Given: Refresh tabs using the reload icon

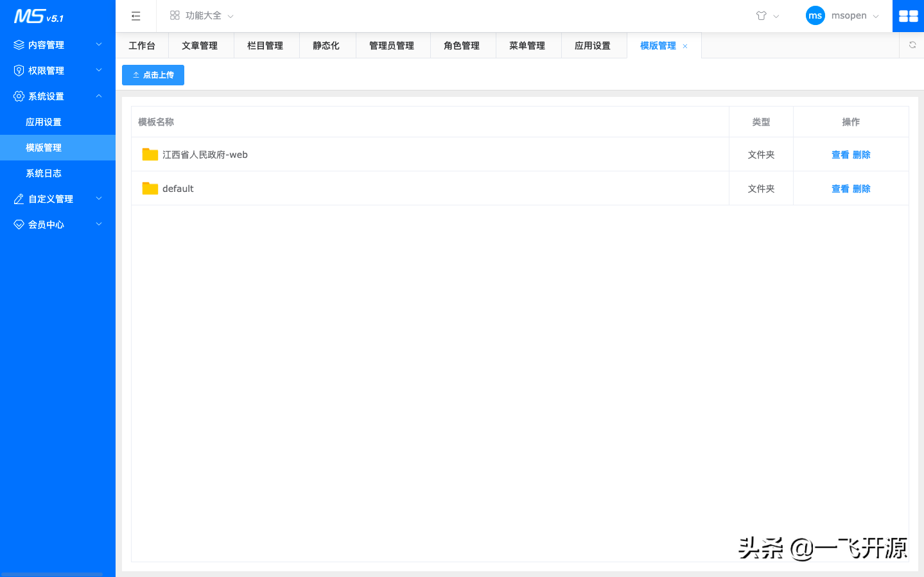Looking at the screenshot, I should point(912,45).
